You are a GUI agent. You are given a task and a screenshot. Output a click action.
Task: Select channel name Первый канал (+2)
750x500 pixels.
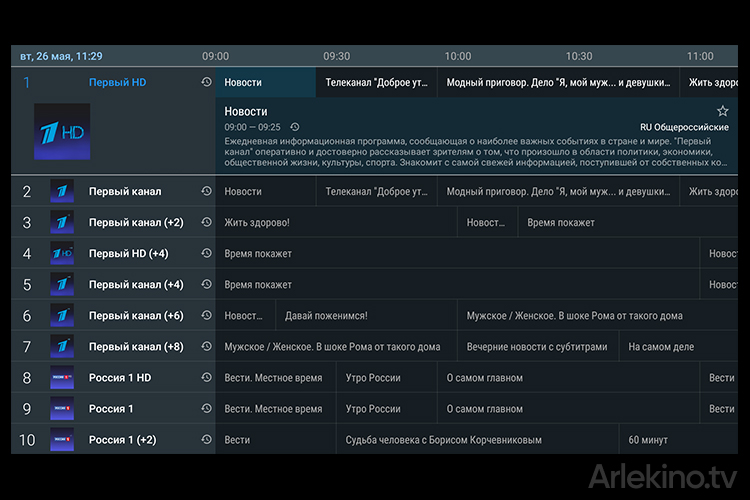136,222
